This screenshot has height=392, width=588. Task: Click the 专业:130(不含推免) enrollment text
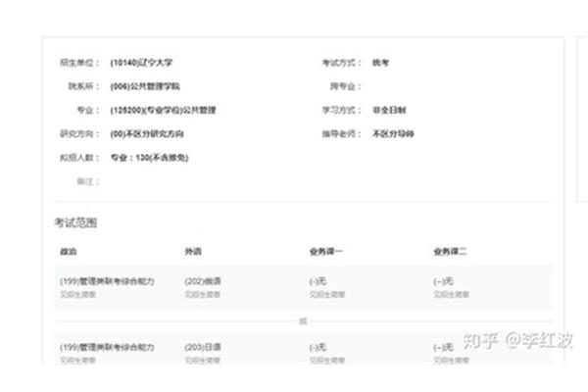pos(149,158)
